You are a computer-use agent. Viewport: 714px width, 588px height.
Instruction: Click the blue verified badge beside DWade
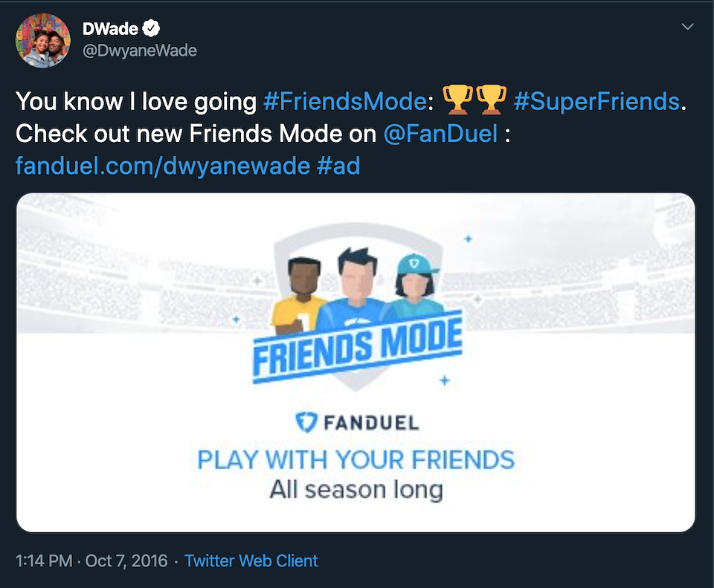click(x=152, y=29)
